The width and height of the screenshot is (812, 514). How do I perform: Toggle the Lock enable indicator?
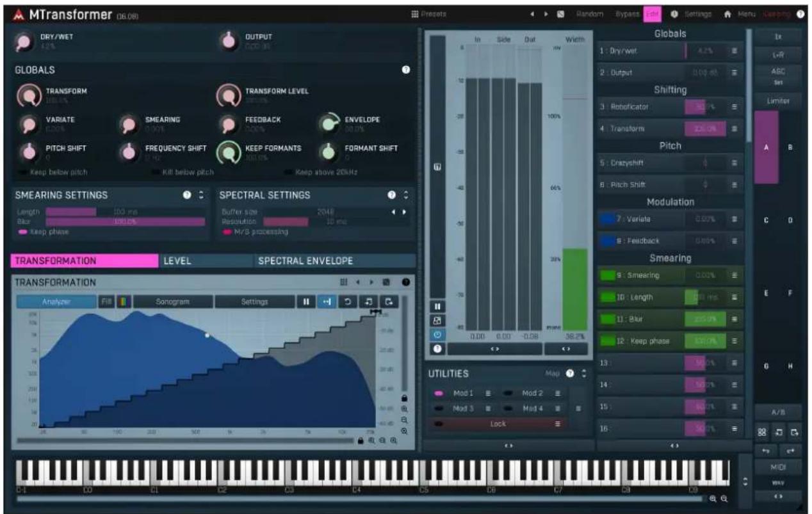pos(440,423)
